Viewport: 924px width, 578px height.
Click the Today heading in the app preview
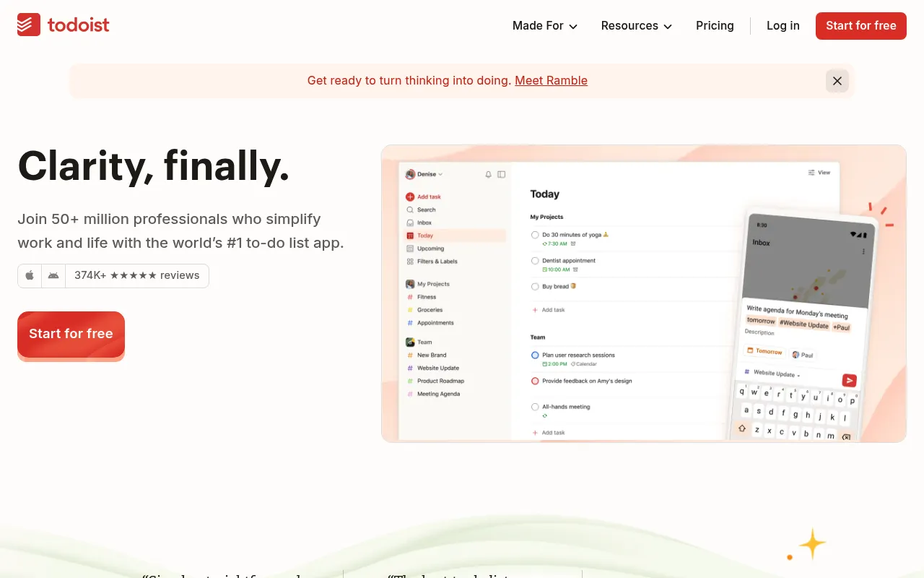click(544, 194)
